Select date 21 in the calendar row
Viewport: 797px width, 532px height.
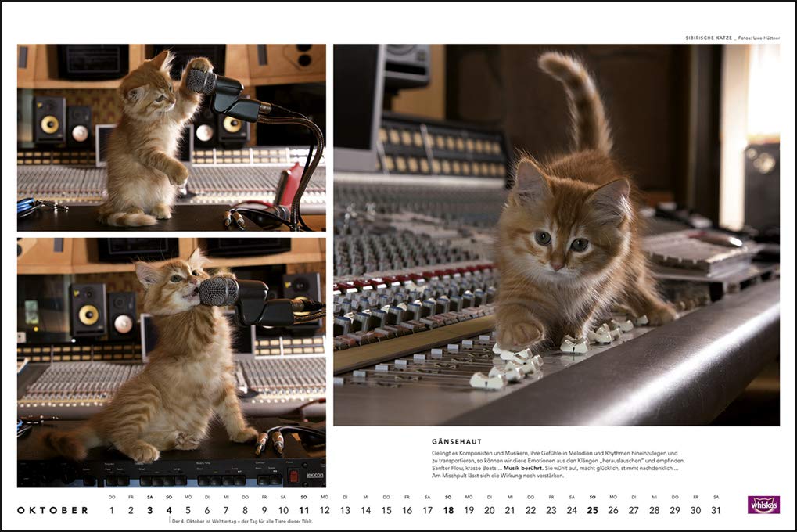(x=510, y=510)
